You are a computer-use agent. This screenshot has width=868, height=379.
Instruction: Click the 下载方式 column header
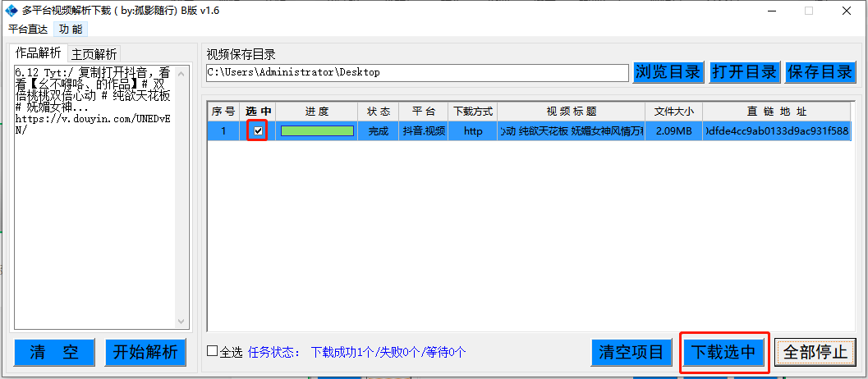473,112
